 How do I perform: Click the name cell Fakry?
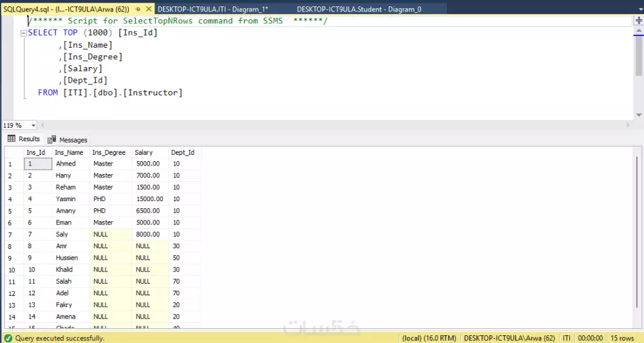(x=71, y=305)
